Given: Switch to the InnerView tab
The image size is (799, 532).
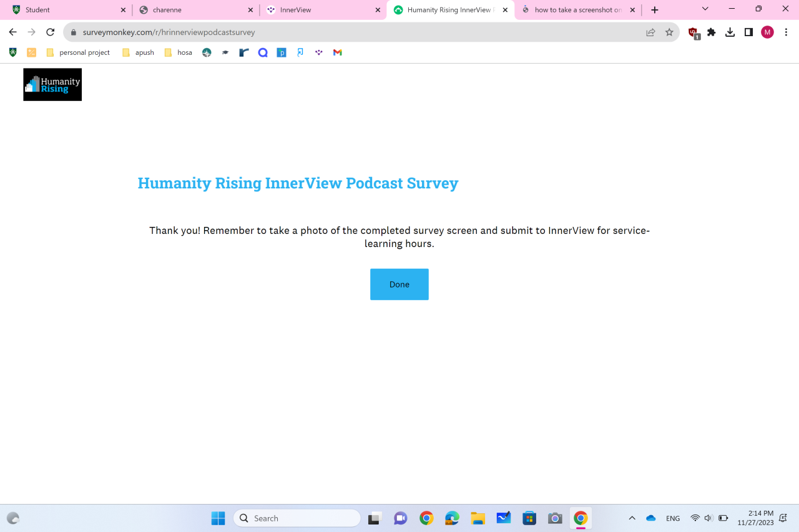Looking at the screenshot, I should tap(323, 10).
